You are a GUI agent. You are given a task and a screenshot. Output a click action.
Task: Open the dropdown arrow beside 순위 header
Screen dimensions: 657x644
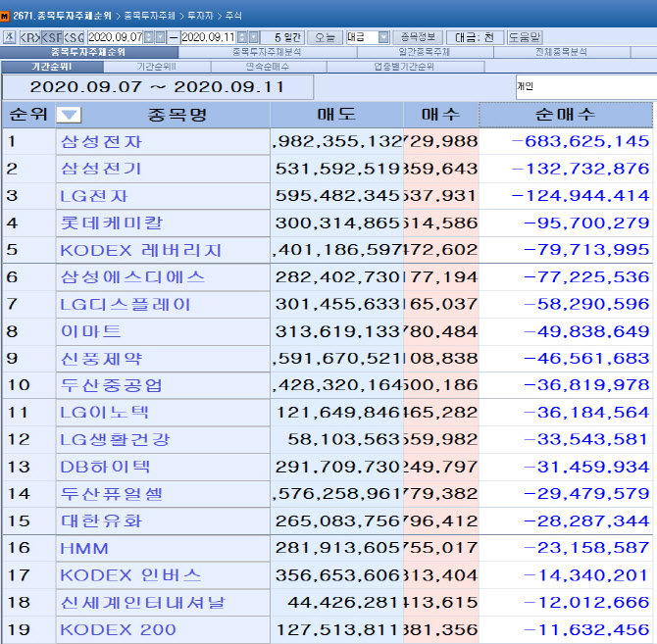pos(69,115)
